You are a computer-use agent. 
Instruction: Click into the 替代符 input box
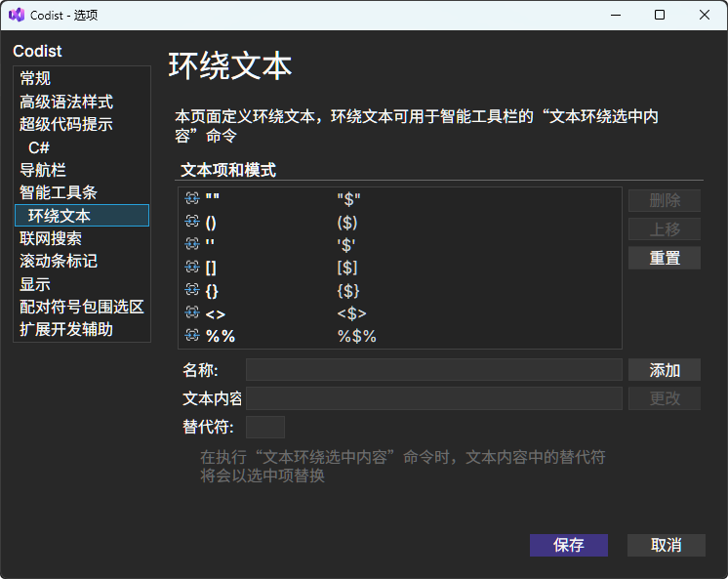click(x=264, y=427)
